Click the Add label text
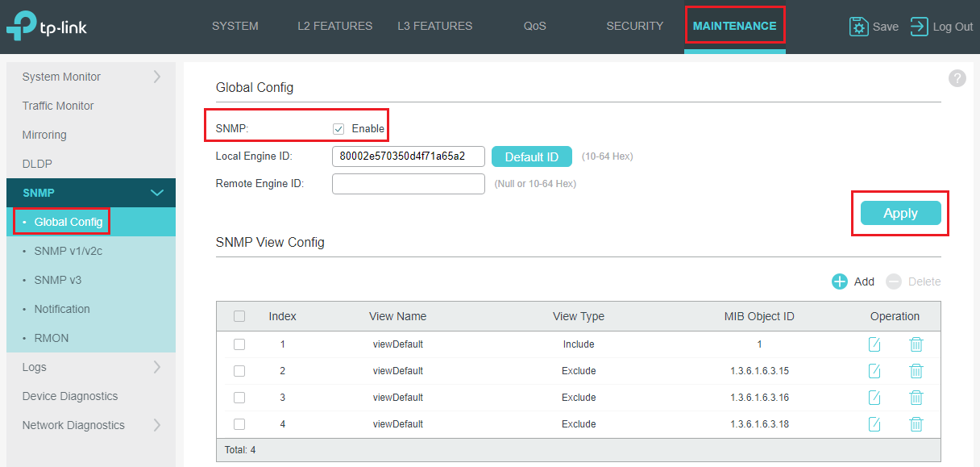Screen dimensions: 980x467 pyautogui.click(x=864, y=281)
